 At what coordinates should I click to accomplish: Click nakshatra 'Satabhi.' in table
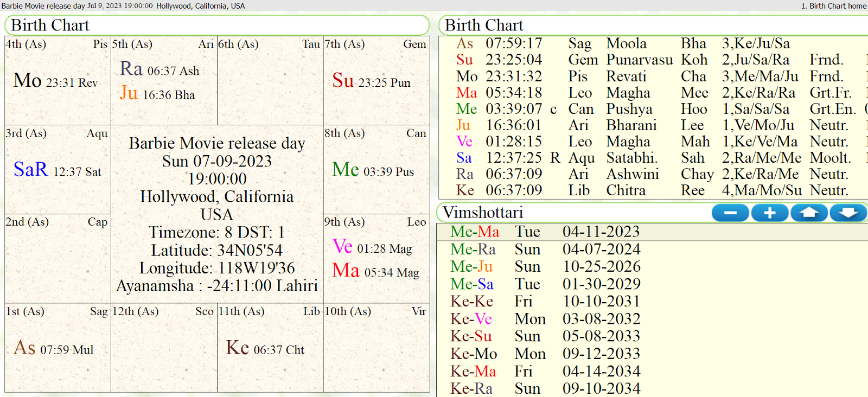click(x=631, y=158)
